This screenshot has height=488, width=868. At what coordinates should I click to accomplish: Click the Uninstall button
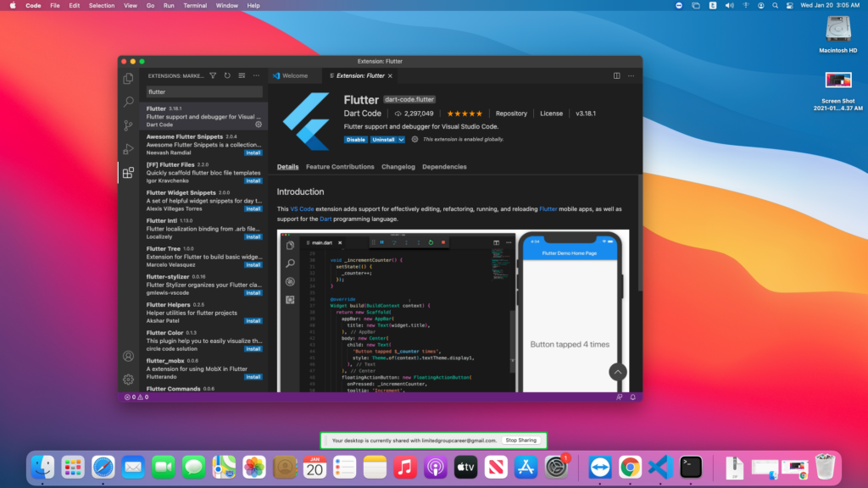tap(383, 140)
